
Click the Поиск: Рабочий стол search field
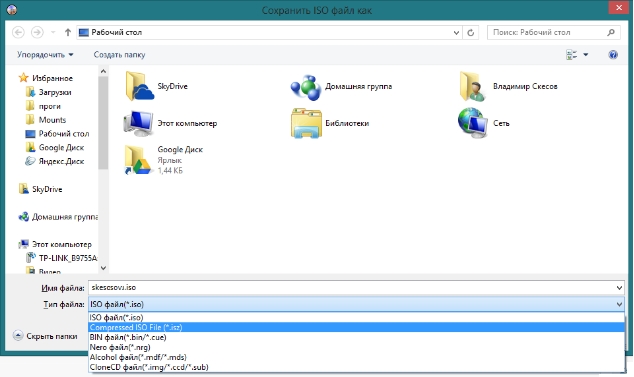point(547,32)
